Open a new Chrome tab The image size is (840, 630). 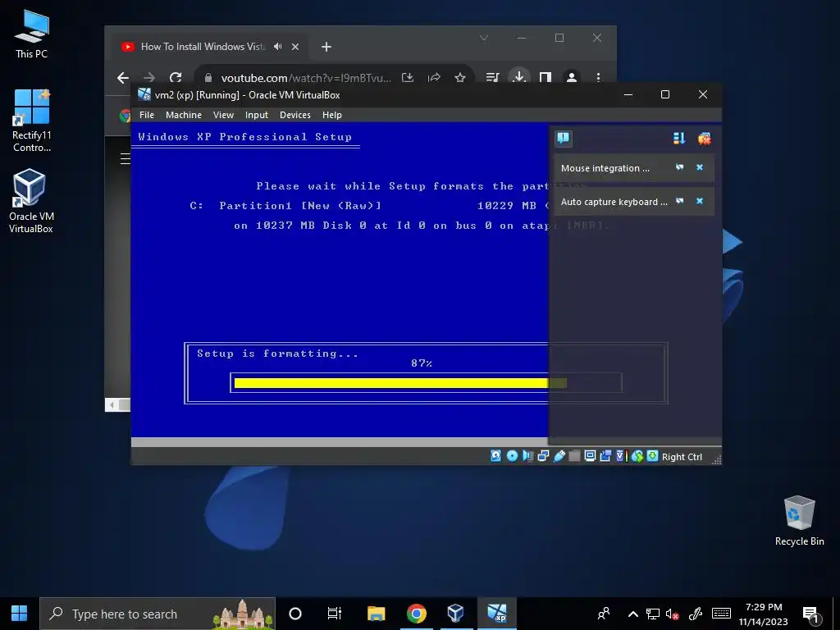(326, 47)
